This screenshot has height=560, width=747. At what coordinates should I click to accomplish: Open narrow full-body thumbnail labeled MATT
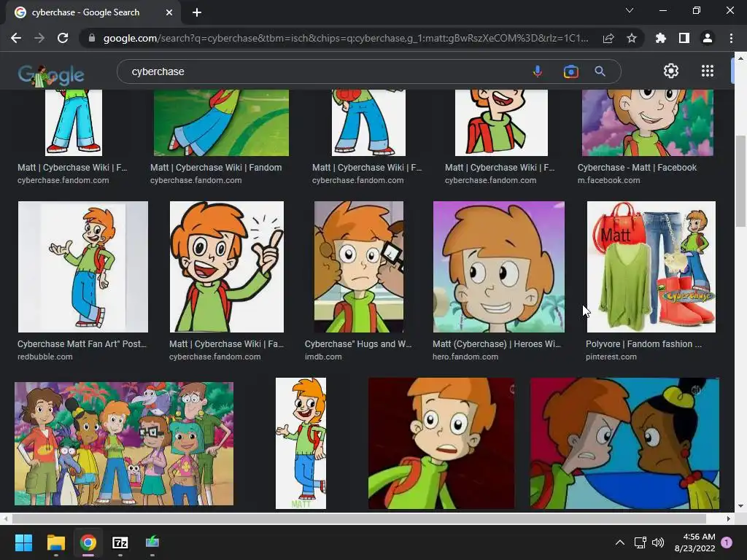(301, 443)
